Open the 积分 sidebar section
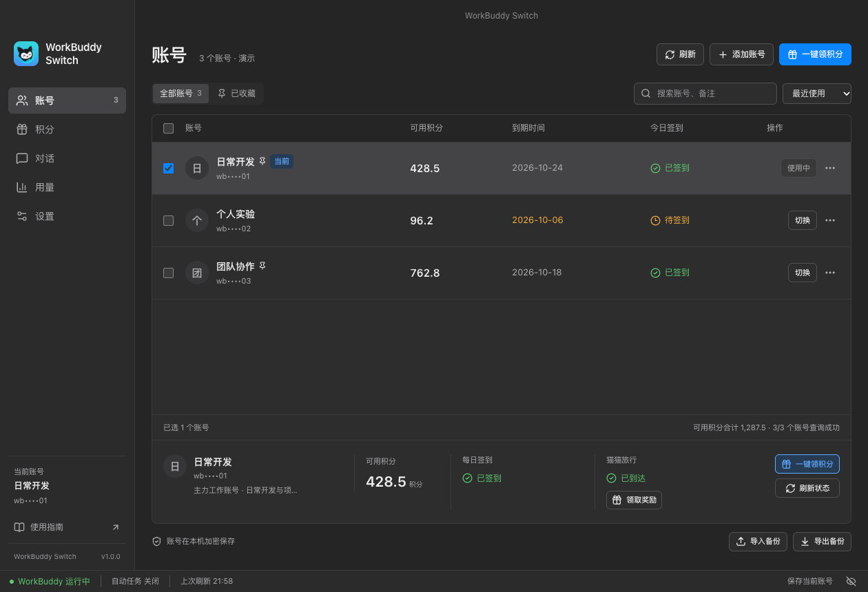The width and height of the screenshot is (868, 592). [67, 129]
